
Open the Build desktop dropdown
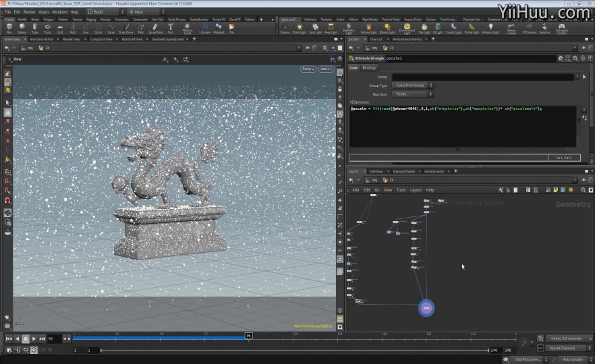point(105,11)
